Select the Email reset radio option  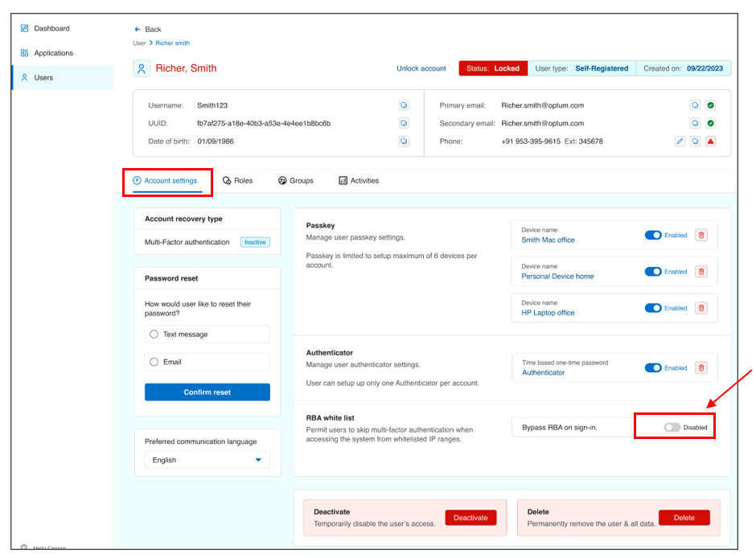154,362
